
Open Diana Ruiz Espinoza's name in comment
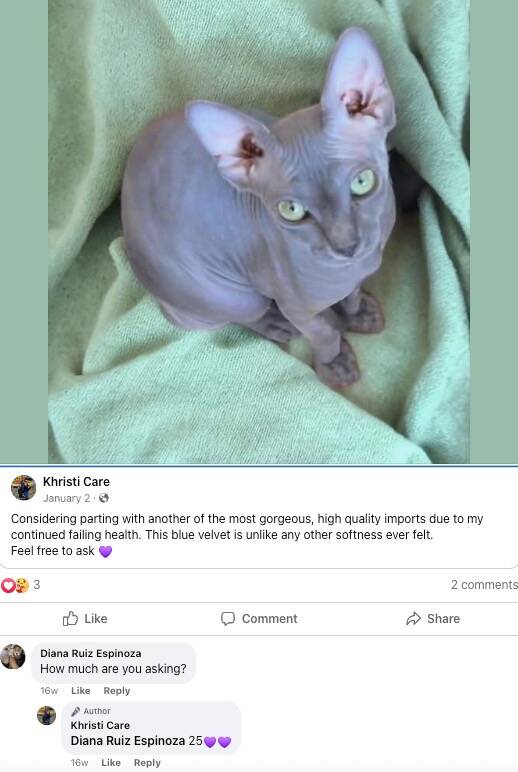click(x=91, y=653)
